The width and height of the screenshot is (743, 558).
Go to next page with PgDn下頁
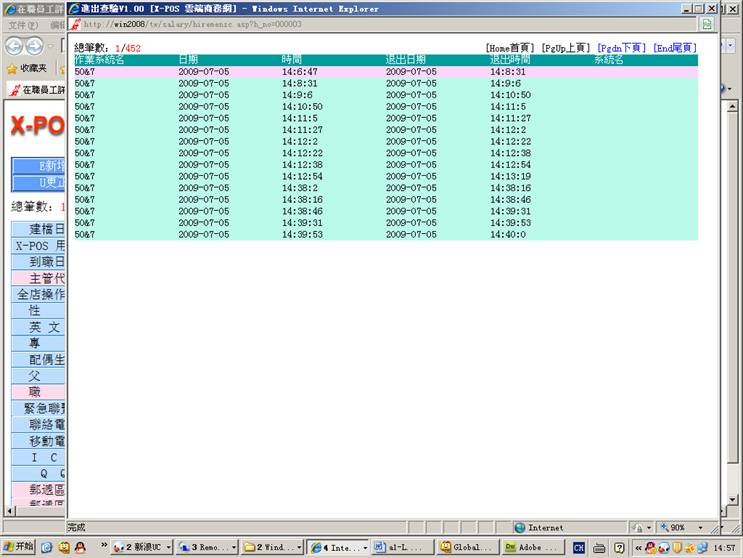pyautogui.click(x=620, y=48)
